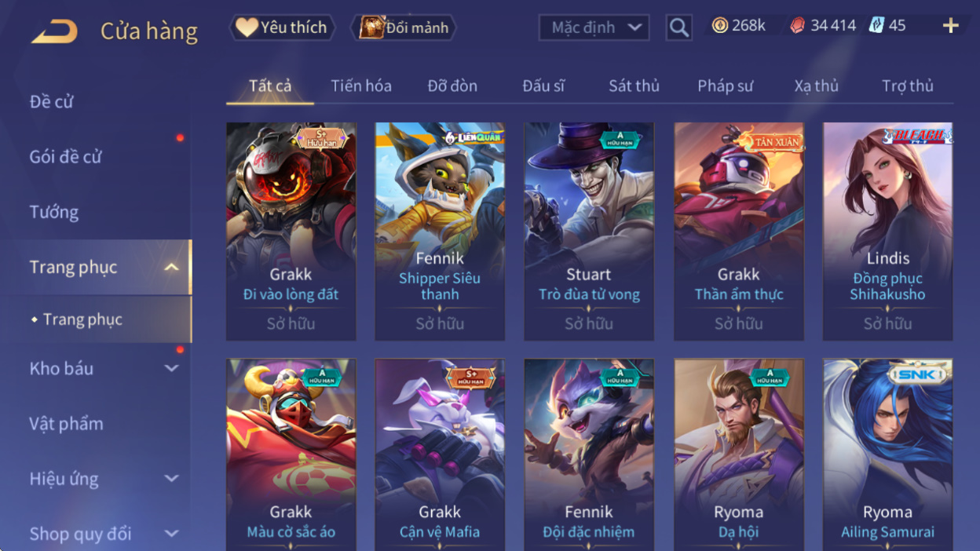Screen dimensions: 980x551
Task: Switch to the Sát thủ tab
Action: click(634, 86)
